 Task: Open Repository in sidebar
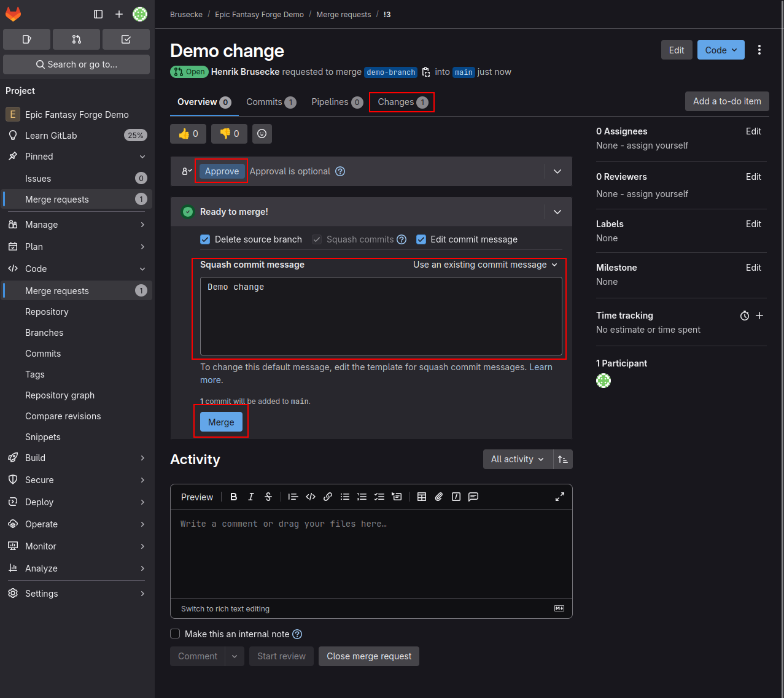[x=47, y=312]
